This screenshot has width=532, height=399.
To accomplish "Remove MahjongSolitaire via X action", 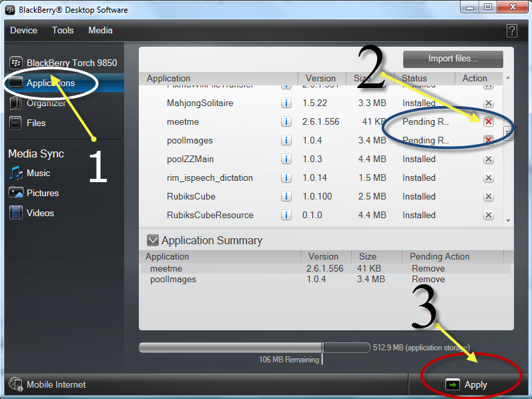I will (488, 103).
